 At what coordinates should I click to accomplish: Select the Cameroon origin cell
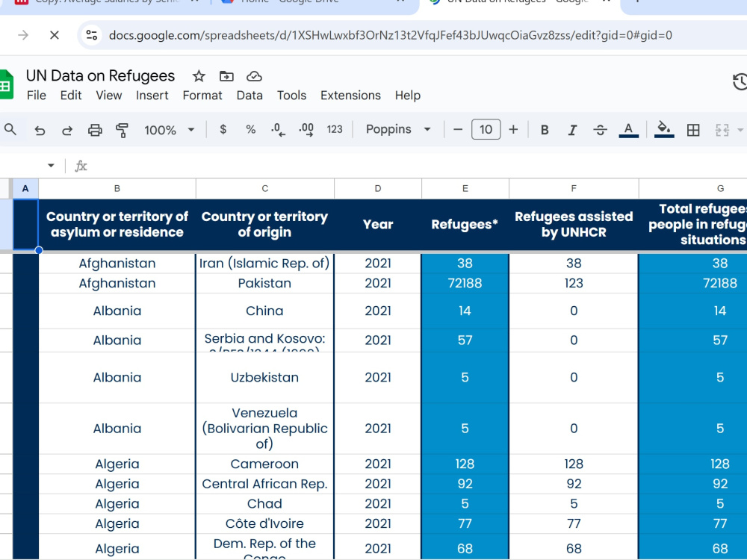265,464
